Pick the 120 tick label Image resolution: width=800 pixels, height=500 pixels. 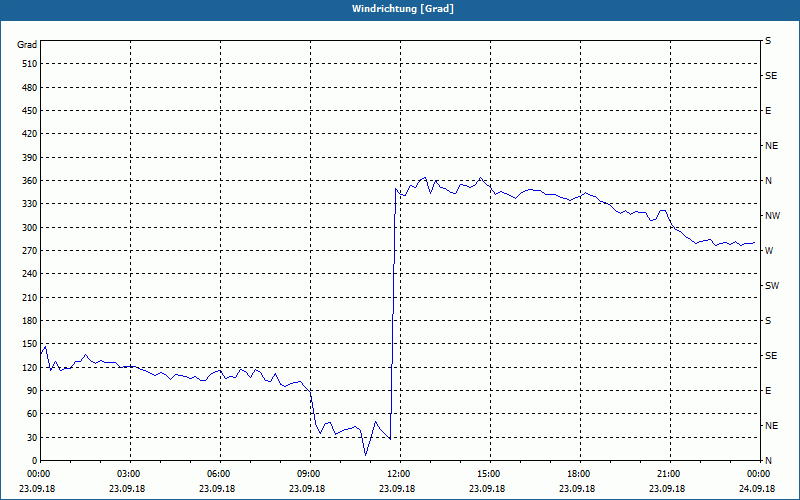29,367
